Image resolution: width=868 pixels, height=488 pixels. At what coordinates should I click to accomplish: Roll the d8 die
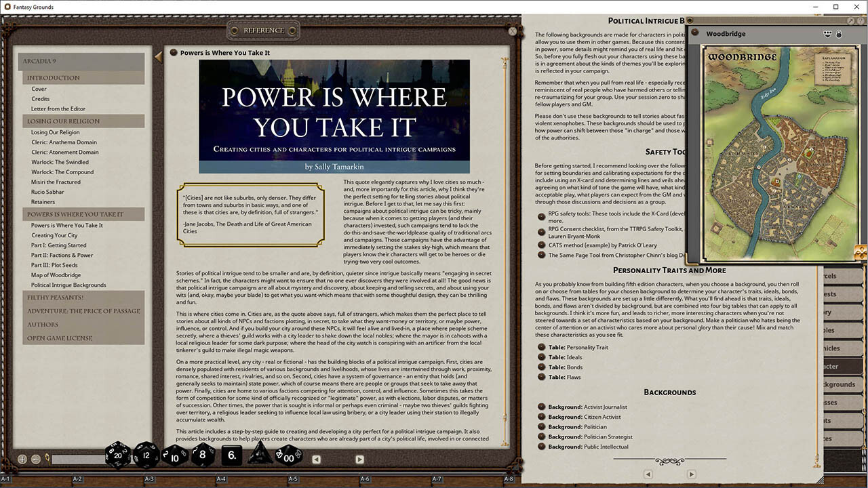[202, 455]
